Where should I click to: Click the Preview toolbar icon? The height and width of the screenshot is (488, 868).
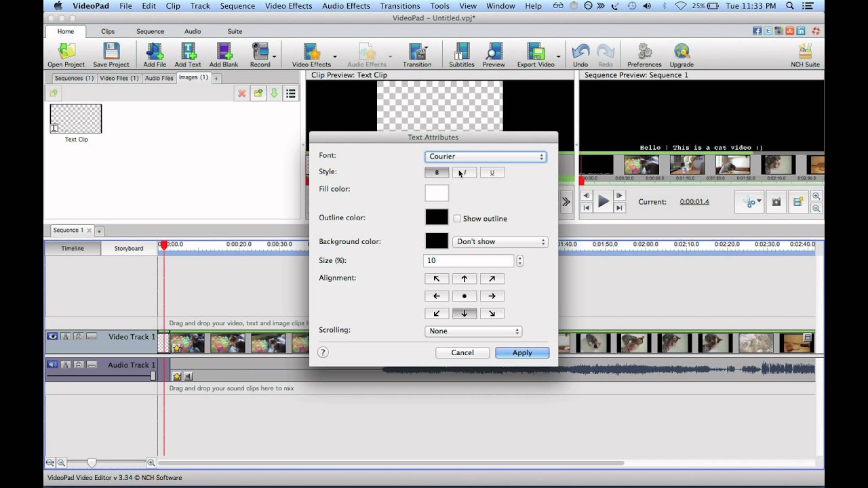coord(494,56)
